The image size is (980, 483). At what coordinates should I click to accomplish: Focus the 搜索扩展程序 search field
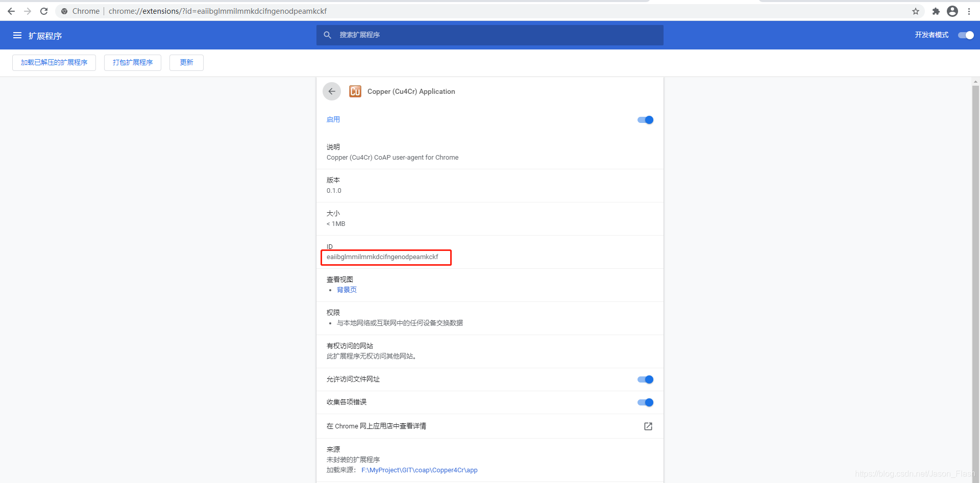[x=490, y=35]
